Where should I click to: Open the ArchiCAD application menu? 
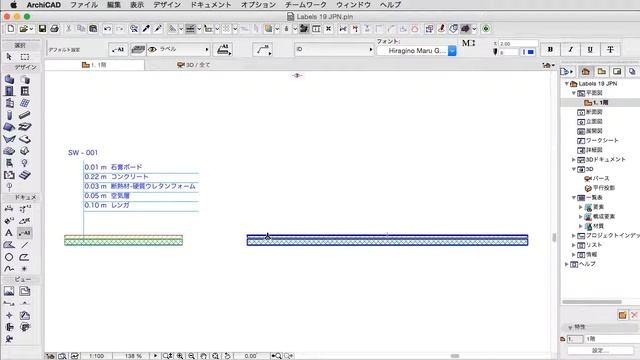point(44,5)
